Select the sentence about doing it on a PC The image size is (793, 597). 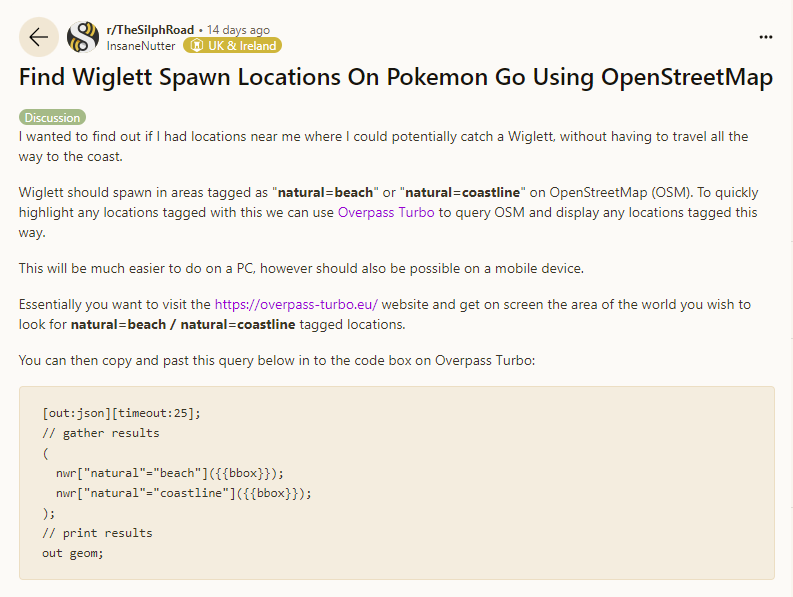pyautogui.click(x=301, y=269)
